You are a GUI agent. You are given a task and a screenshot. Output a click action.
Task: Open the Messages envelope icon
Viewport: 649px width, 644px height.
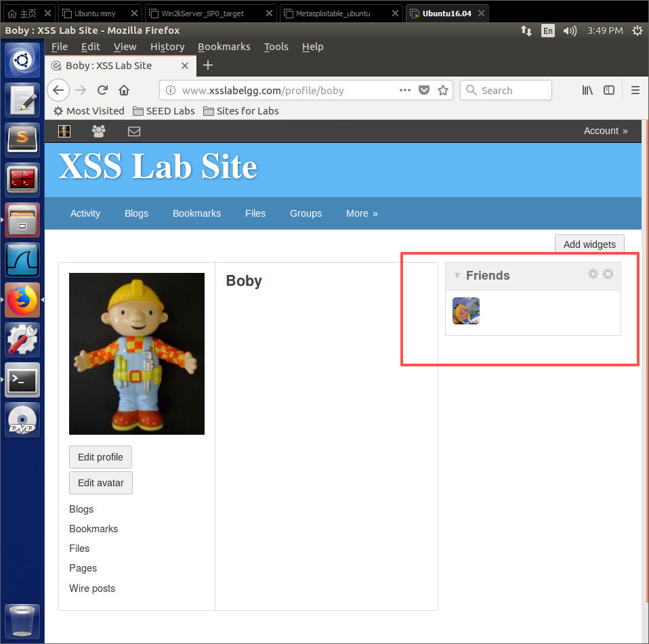coord(134,131)
